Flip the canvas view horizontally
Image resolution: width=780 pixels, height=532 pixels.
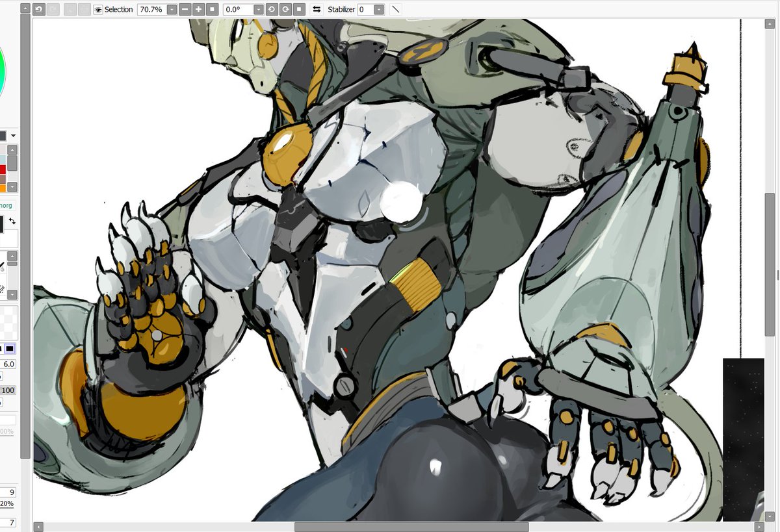tap(317, 10)
